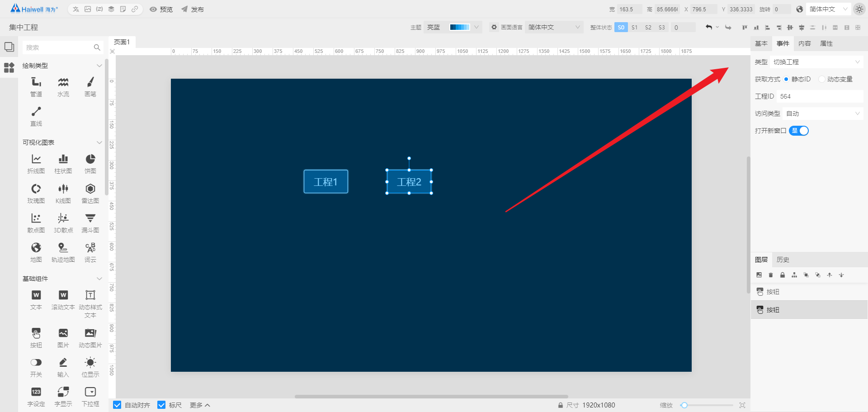Image resolution: width=868 pixels, height=412 pixels.
Task: Select the 静态ID radio option
Action: point(797,79)
